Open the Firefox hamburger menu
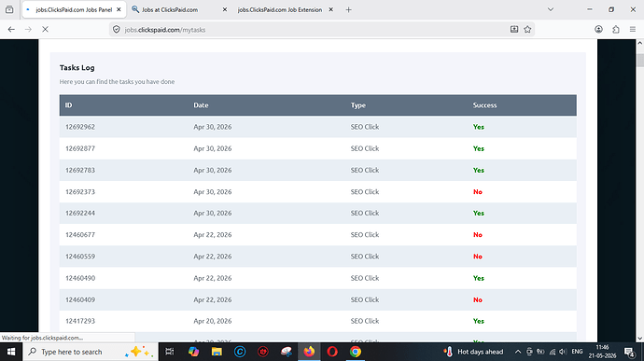This screenshot has width=644, height=361. (x=633, y=29)
